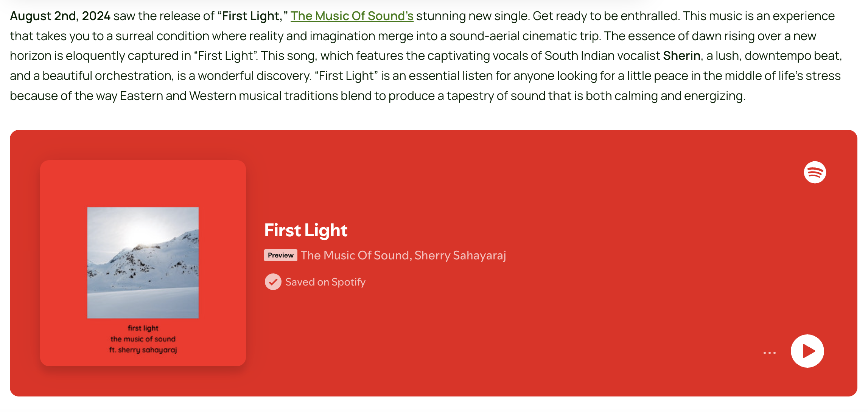
Task: Click the snowy mountain album photo
Action: [143, 262]
